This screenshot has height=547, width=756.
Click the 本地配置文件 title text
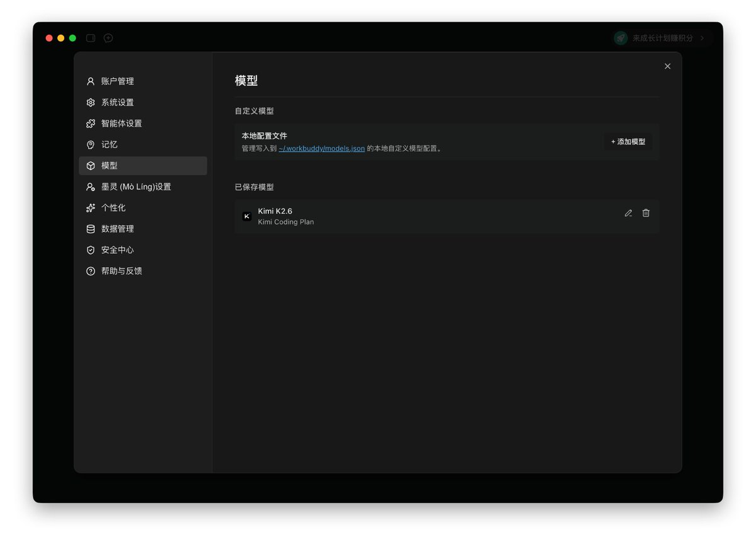[265, 136]
